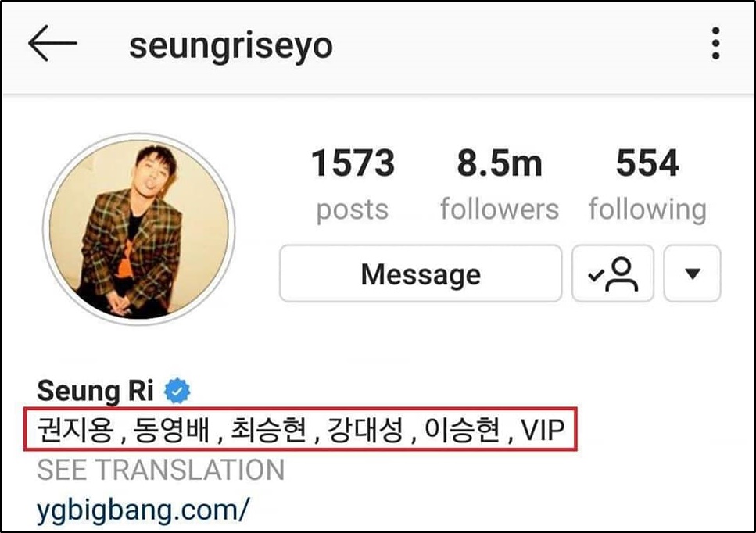This screenshot has width=756, height=533.
Task: Open the ygbigbang.com/ link
Action: click(x=143, y=510)
